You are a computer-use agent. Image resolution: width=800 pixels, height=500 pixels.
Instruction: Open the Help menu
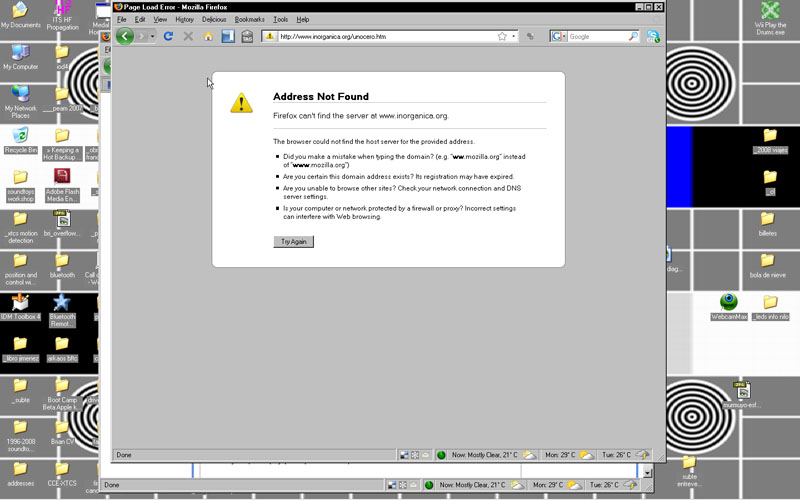(303, 19)
